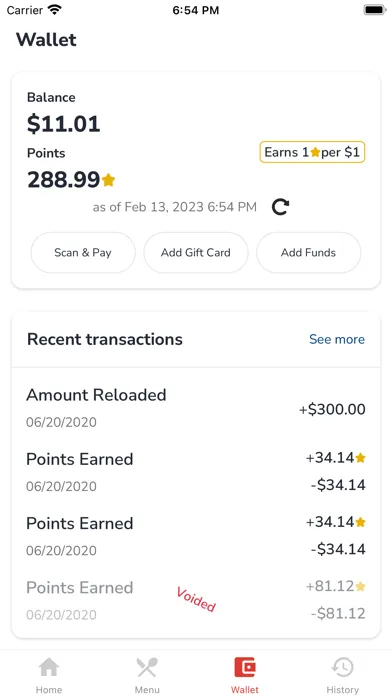Open the See more transactions link
The height and width of the screenshot is (696, 392).
coord(337,340)
